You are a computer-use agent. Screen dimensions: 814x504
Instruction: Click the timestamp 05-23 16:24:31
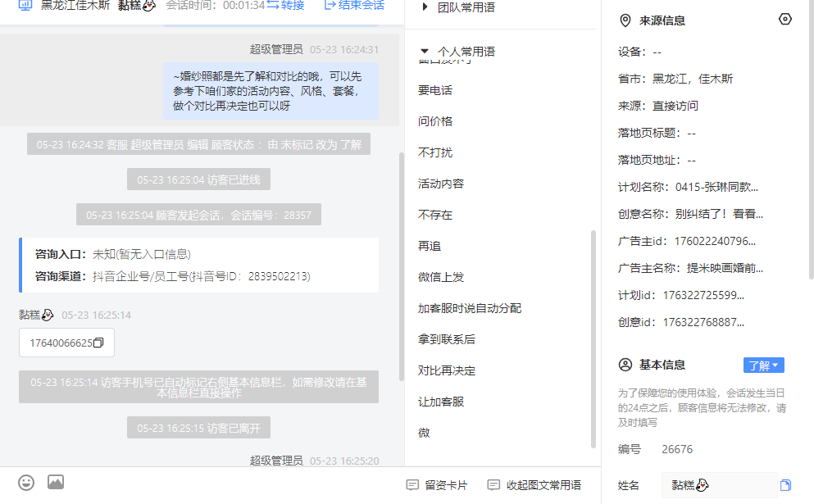[x=344, y=49]
